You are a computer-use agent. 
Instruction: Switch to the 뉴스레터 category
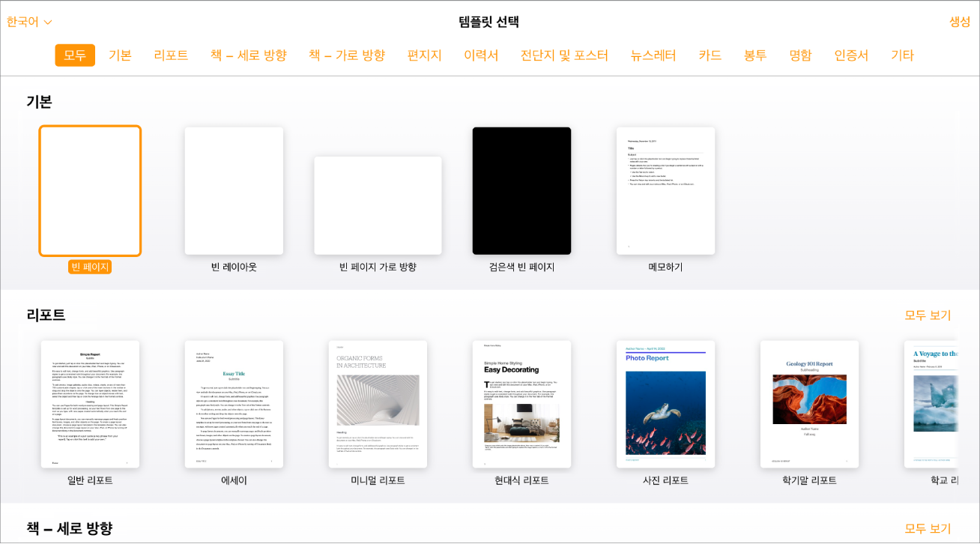pyautogui.click(x=652, y=55)
